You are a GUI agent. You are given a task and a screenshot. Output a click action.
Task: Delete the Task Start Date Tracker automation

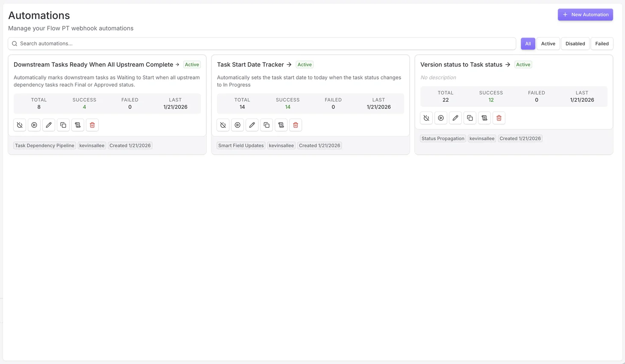[x=296, y=125]
